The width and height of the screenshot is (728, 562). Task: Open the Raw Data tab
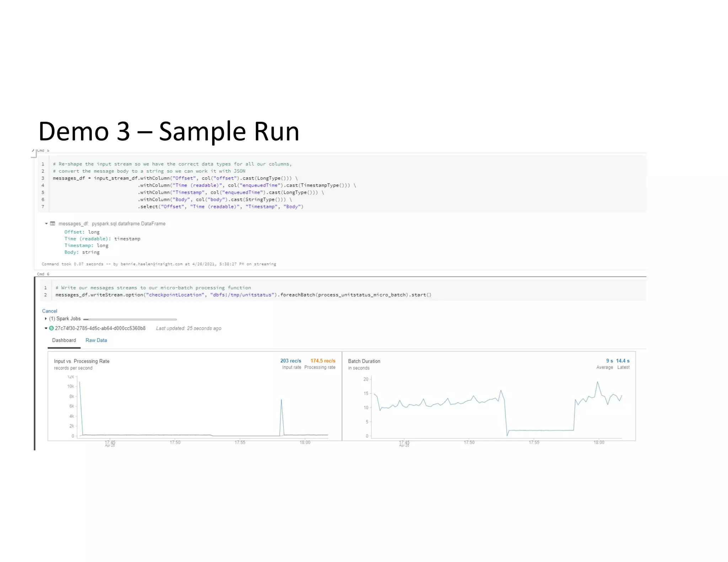[x=96, y=340]
